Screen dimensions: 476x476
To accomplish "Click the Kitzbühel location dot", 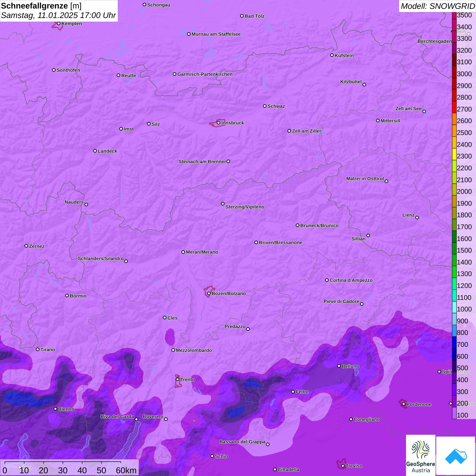I will coord(364,84).
